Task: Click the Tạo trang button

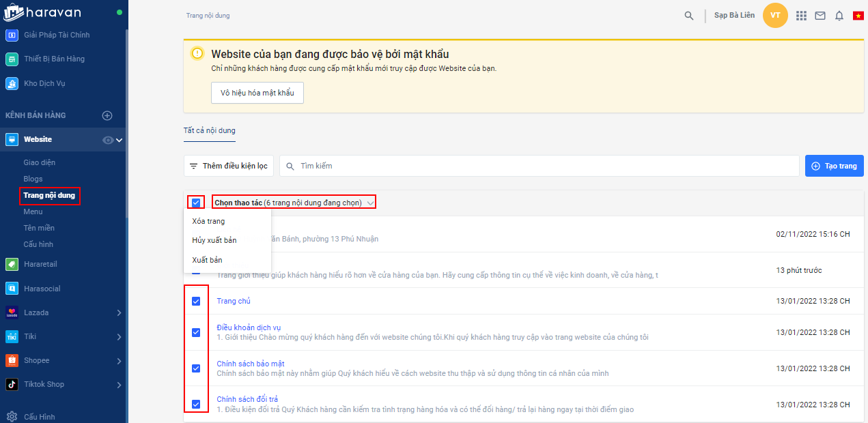Action: [x=834, y=166]
